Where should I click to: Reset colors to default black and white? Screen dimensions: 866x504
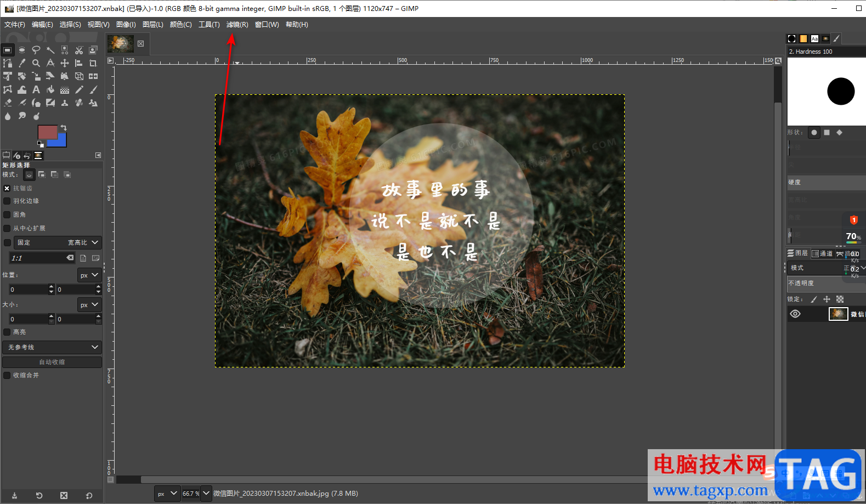pos(40,144)
